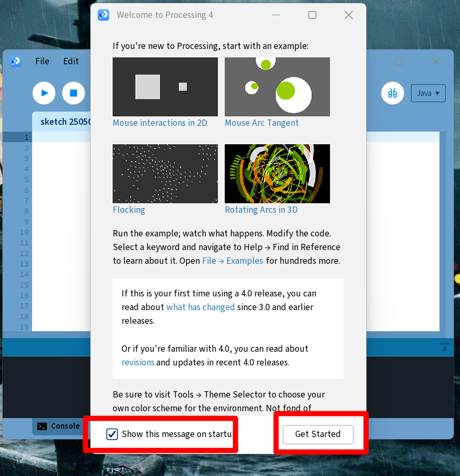
Task: Open the Mouse Arc Tangent link
Action: tap(262, 123)
